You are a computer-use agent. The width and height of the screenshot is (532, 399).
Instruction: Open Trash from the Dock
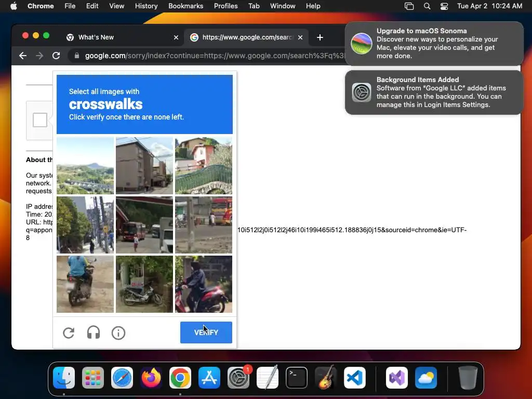coord(468,378)
